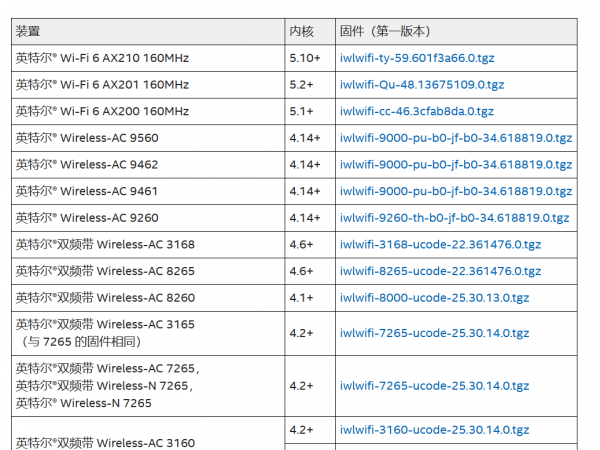Open the firmware link in the Wireless-AC 9462 row
Screen dimensions: 600x450
click(x=456, y=165)
